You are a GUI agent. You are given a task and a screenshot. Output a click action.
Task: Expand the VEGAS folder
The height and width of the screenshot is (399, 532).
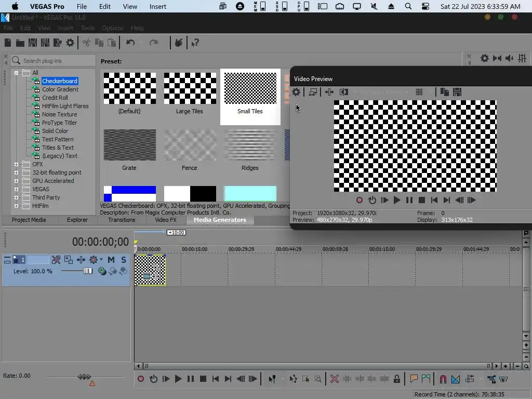pos(16,189)
